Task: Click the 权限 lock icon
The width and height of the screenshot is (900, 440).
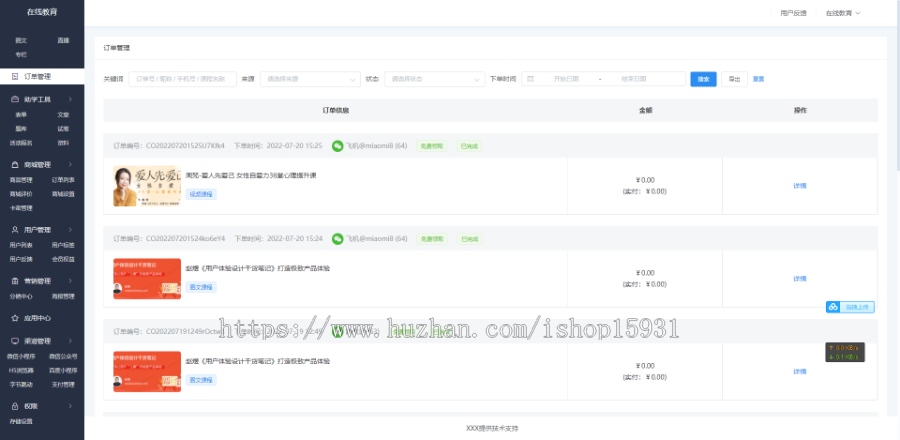Action: 15,406
